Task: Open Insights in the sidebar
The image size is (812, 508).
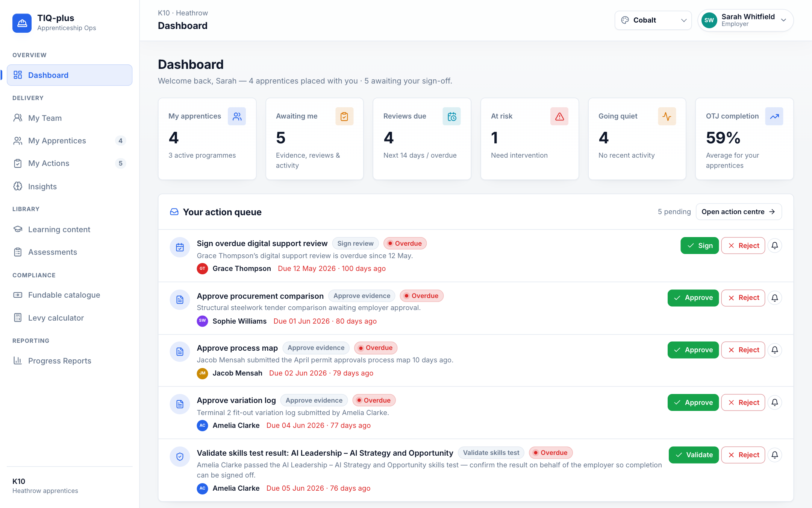Action: pyautogui.click(x=70, y=186)
